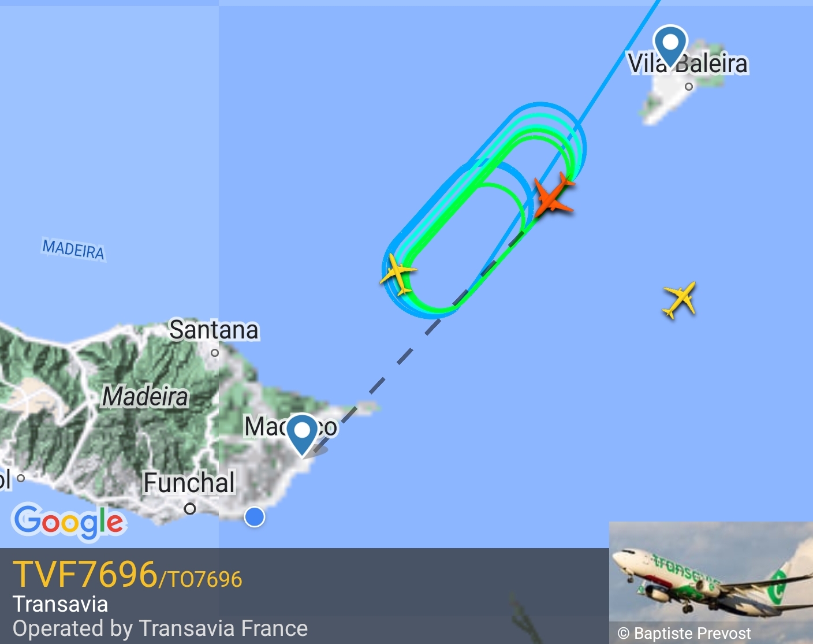Tap the MADEIRA region label over sea
Screen dimensions: 813x644
click(x=73, y=250)
